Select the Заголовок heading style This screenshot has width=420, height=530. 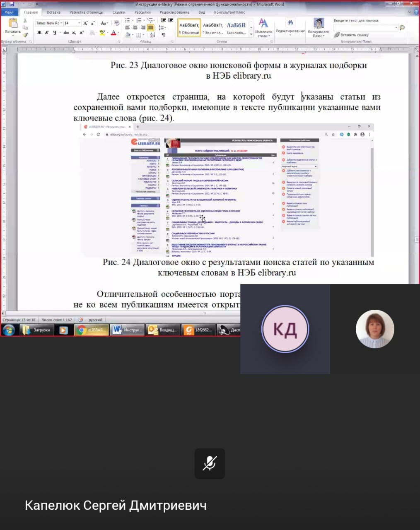tap(236, 28)
